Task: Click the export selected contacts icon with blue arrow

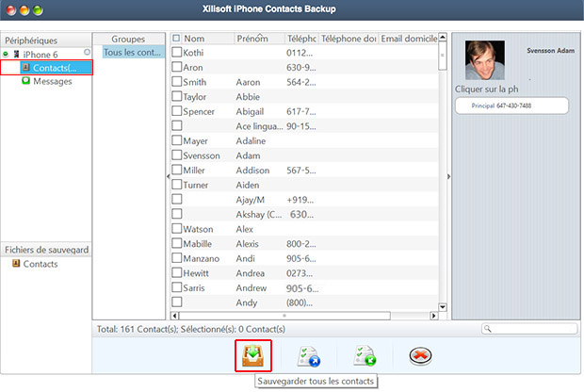Action: pos(309,356)
